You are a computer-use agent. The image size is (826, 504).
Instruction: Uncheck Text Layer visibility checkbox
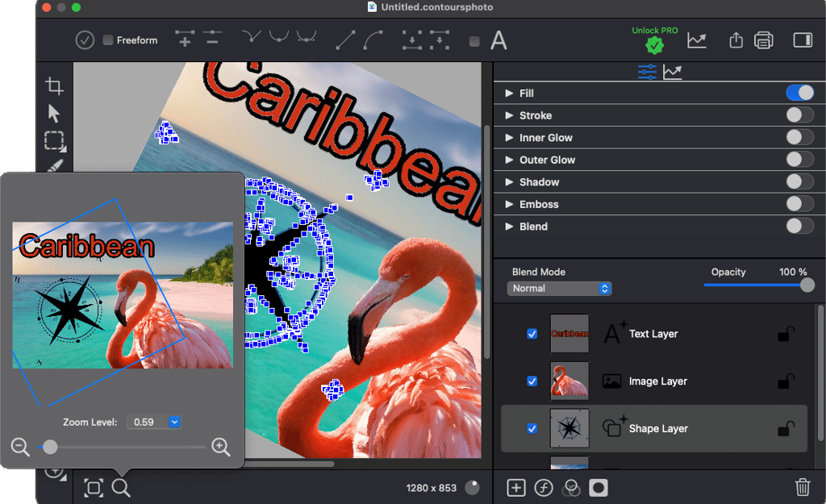(532, 334)
